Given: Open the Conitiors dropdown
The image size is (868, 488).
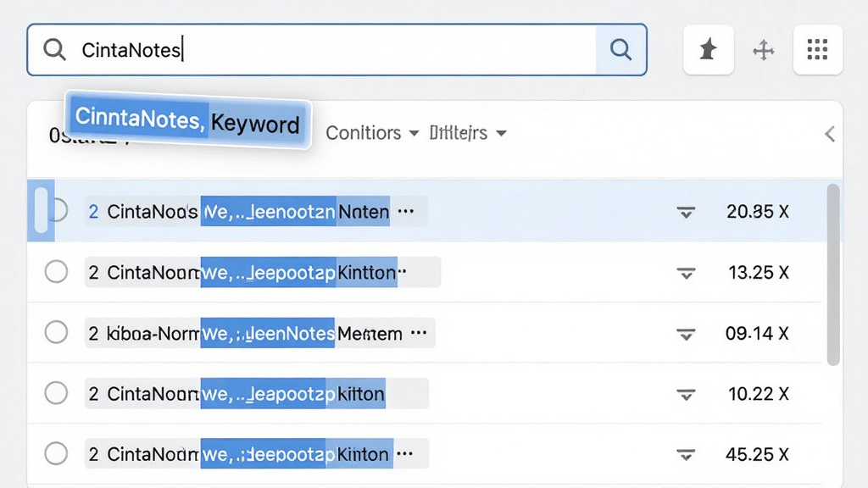Looking at the screenshot, I should click(x=371, y=133).
